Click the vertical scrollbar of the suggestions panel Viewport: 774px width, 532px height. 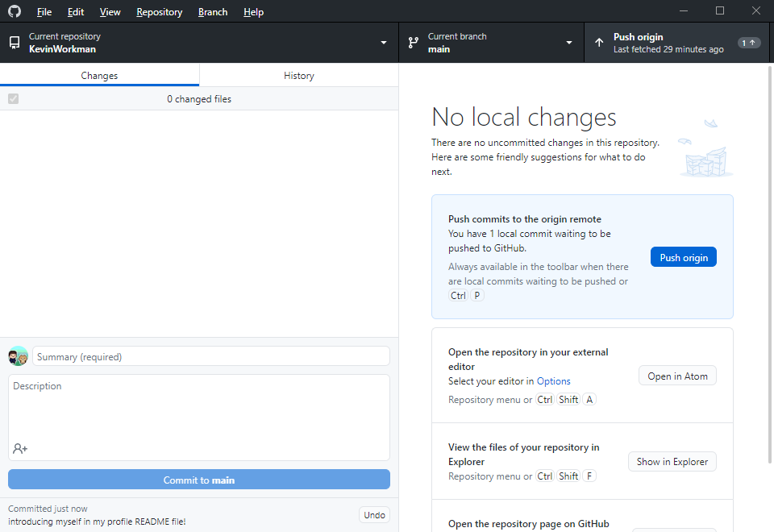click(x=769, y=265)
